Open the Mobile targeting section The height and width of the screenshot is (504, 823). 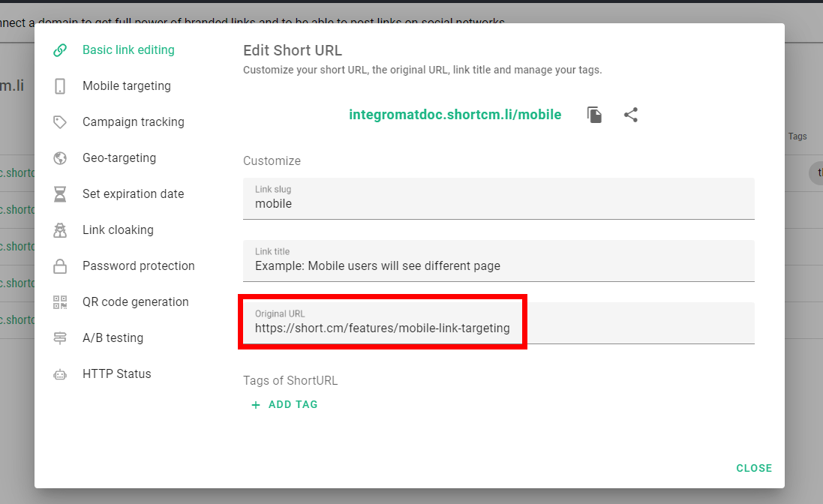pyautogui.click(x=127, y=86)
